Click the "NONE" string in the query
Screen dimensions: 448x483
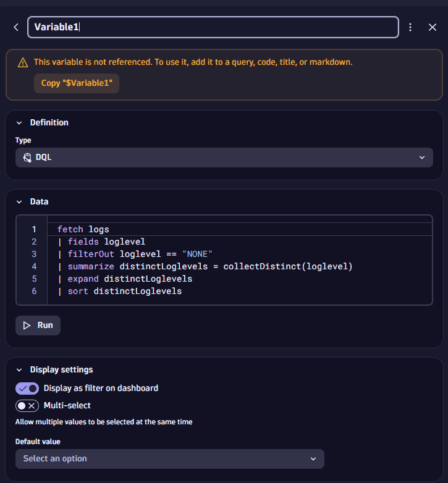tap(197, 254)
